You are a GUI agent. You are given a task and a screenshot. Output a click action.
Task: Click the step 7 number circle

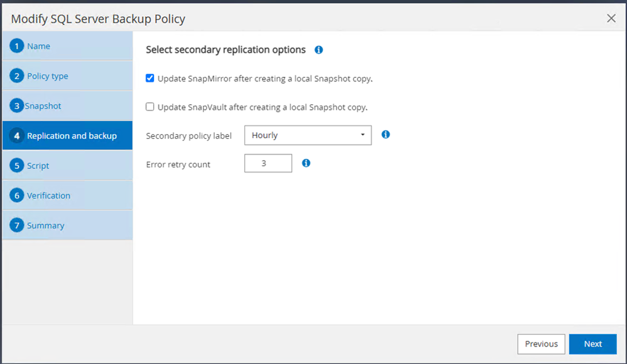pos(17,225)
